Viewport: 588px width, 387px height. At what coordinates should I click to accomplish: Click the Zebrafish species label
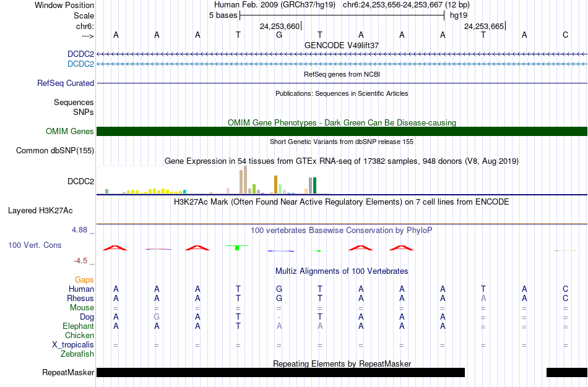[77, 354]
